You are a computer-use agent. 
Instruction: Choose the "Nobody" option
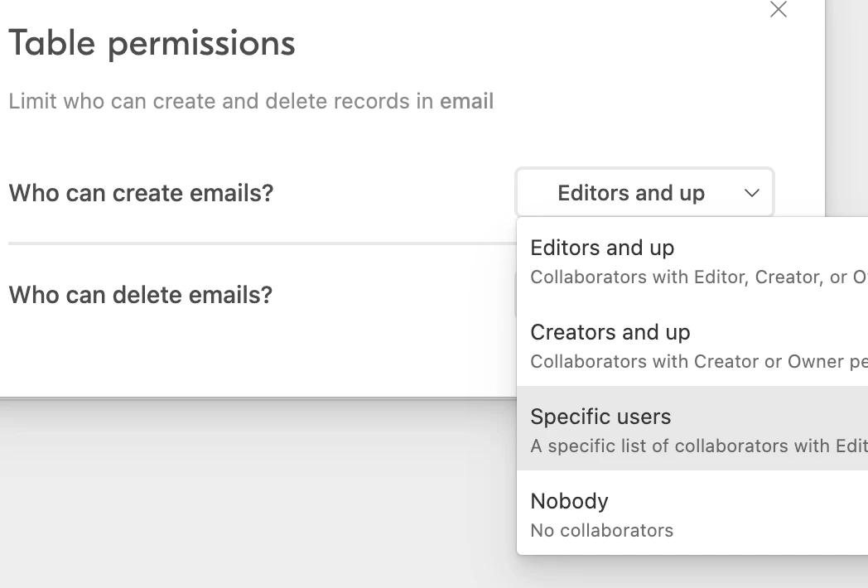coord(692,513)
